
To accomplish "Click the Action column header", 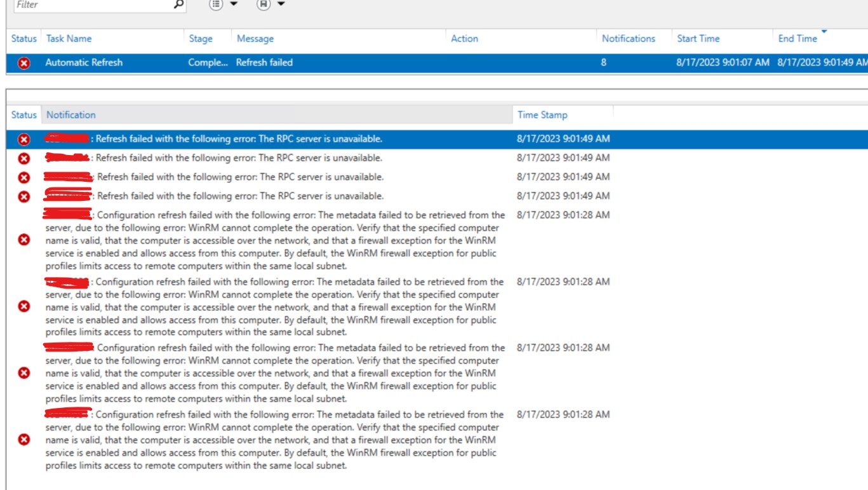I will 465,39.
